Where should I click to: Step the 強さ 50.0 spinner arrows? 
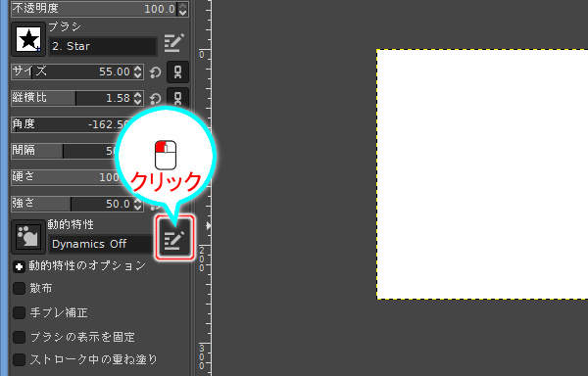[x=138, y=204]
